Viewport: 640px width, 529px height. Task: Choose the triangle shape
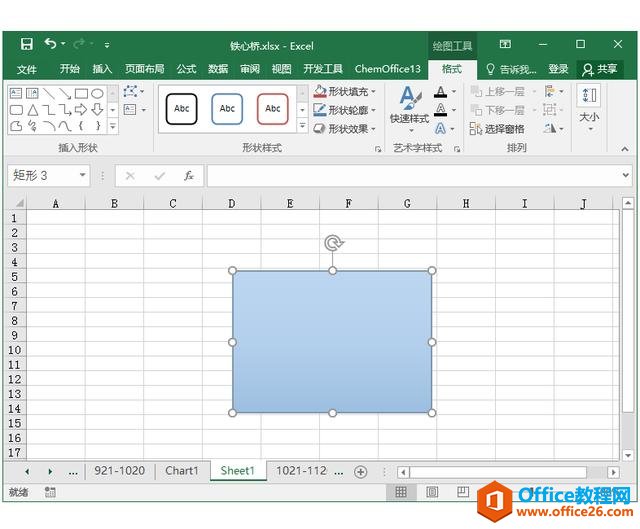click(x=33, y=110)
